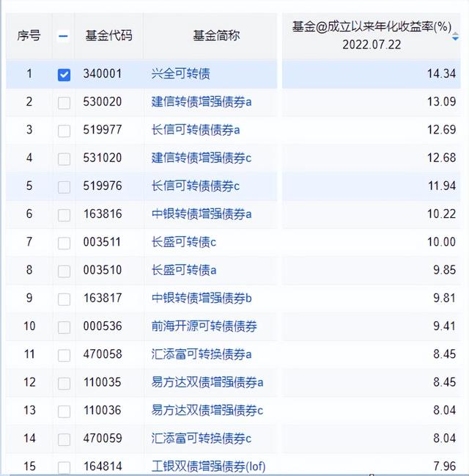
Task: Open the 长盛可转债c fund link
Action: [184, 242]
